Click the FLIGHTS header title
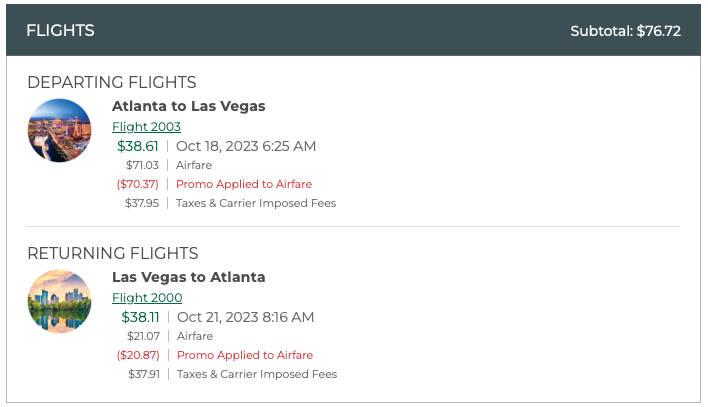This screenshot has height=407, width=708. 60,31
